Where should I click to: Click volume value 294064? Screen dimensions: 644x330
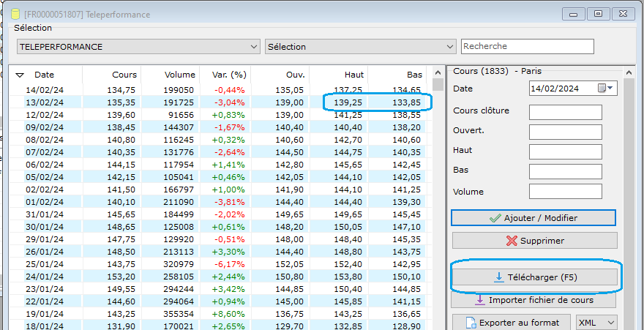coord(179,301)
